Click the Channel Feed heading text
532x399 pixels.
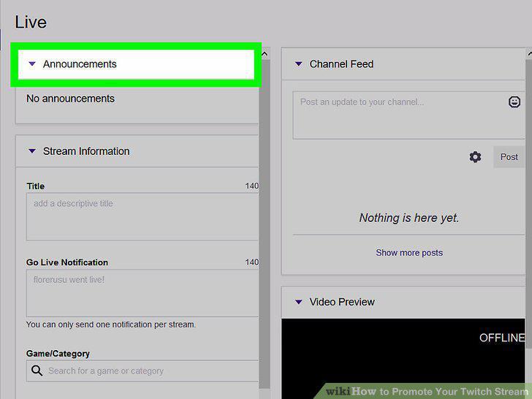[341, 64]
